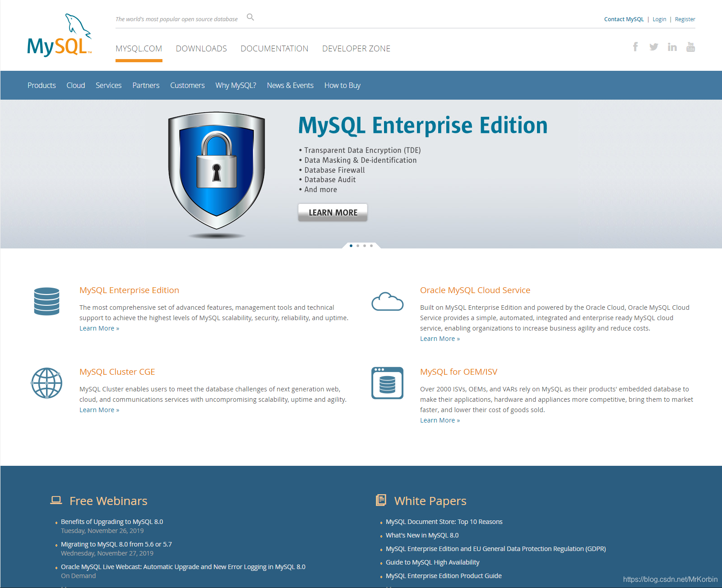The height and width of the screenshot is (588, 722).
Task: Open the LinkedIn icon
Action: click(672, 47)
